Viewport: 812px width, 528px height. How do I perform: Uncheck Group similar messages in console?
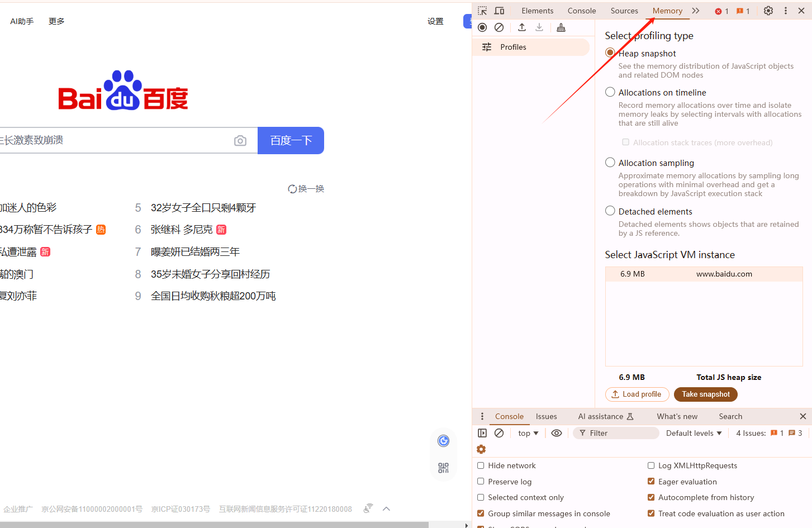[x=481, y=513]
